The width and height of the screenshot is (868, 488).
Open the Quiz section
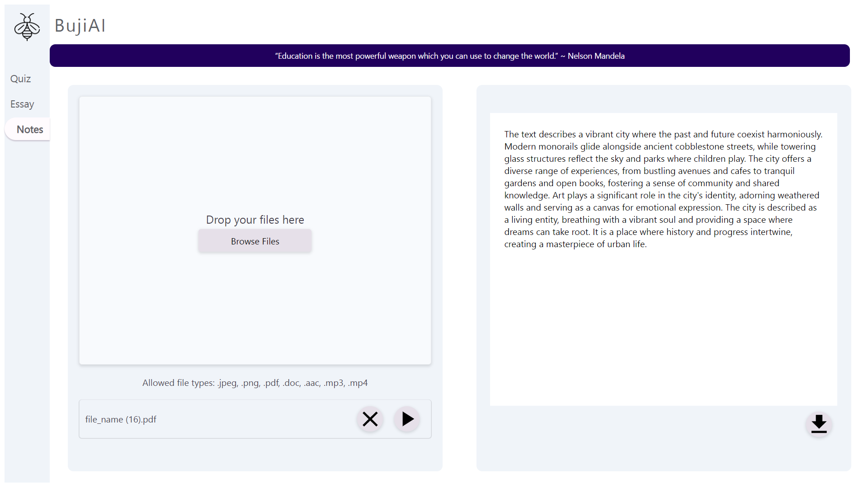click(x=21, y=79)
